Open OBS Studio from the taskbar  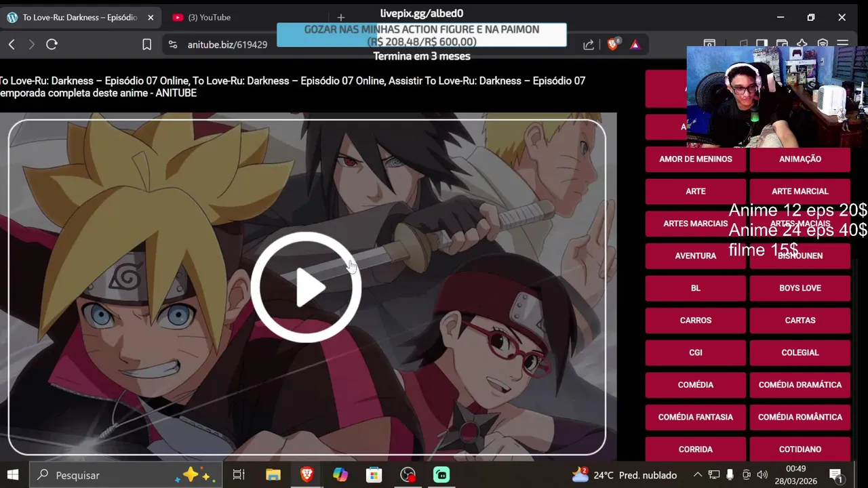[x=408, y=475]
